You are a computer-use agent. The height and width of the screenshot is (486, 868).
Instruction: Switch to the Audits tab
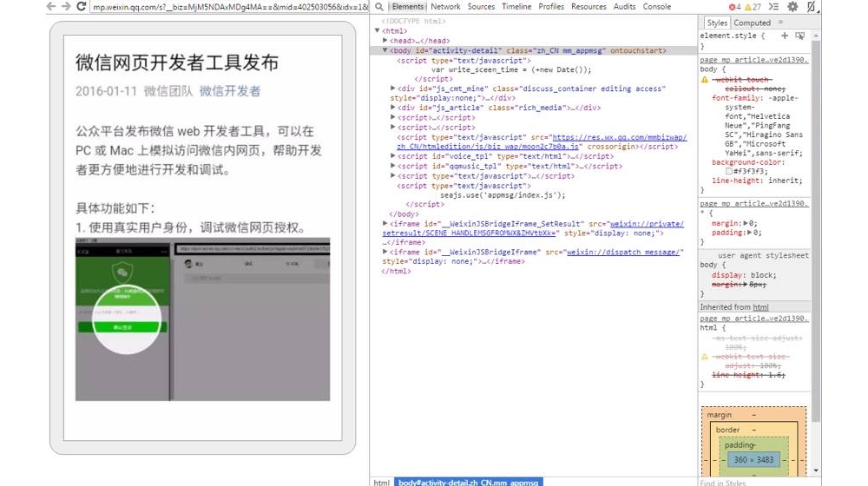point(624,7)
